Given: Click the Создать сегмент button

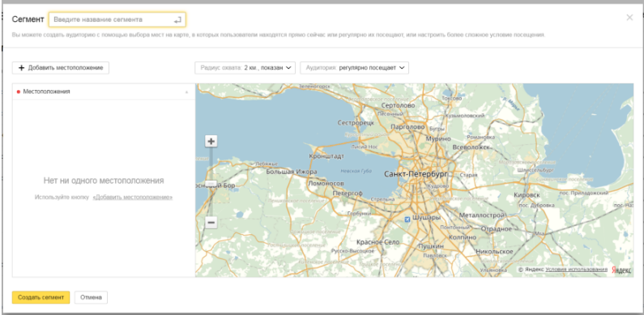Looking at the screenshot, I should click(x=41, y=297).
